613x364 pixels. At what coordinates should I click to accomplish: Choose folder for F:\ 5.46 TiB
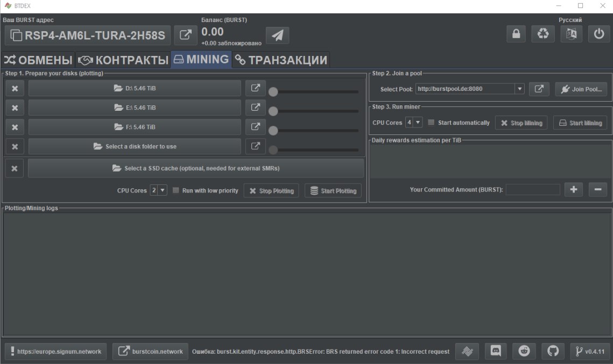tap(135, 127)
